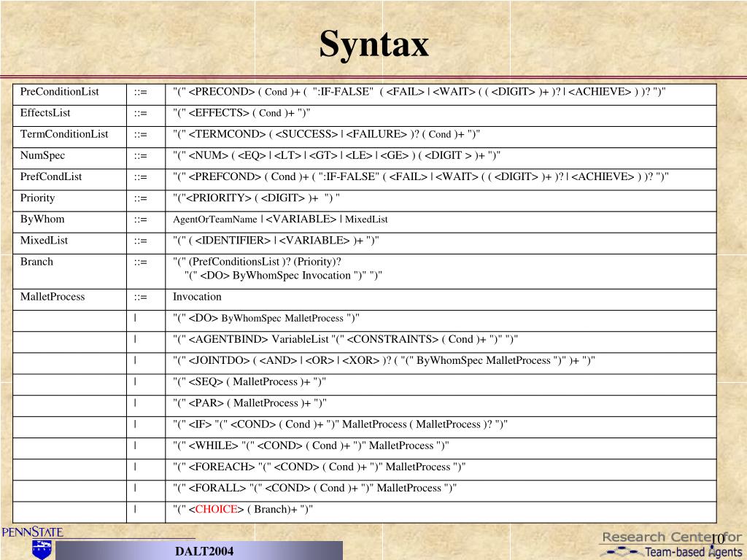Image resolution: width=747 pixels, height=560 pixels.
Task: Click the '::=' symbol in PreConditionList row
Action: 141,93
